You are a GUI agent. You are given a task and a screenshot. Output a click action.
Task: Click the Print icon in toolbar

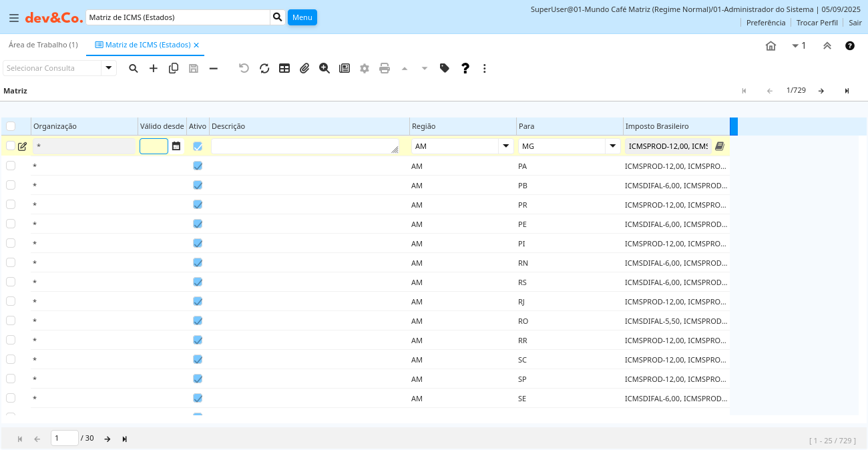click(x=385, y=68)
